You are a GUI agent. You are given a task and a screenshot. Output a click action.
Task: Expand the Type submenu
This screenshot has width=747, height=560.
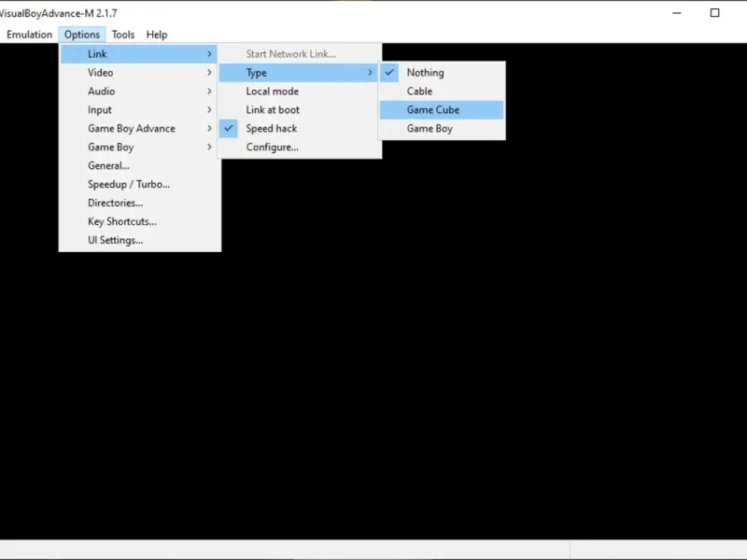(299, 73)
